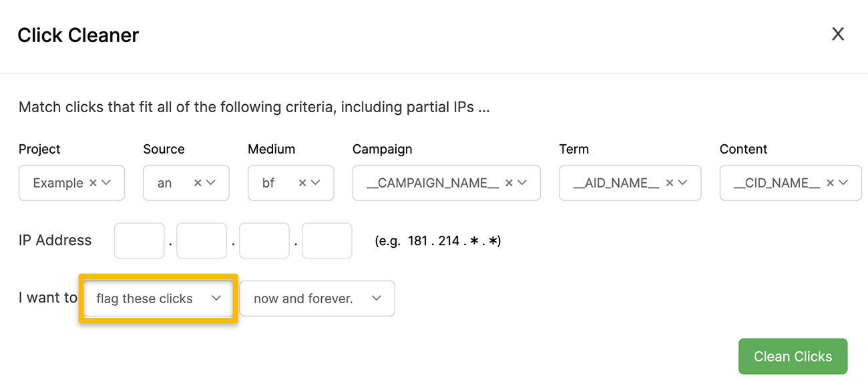Clear the __AID_NAME__ term selection
Screen dimensions: 868x392
click(670, 183)
